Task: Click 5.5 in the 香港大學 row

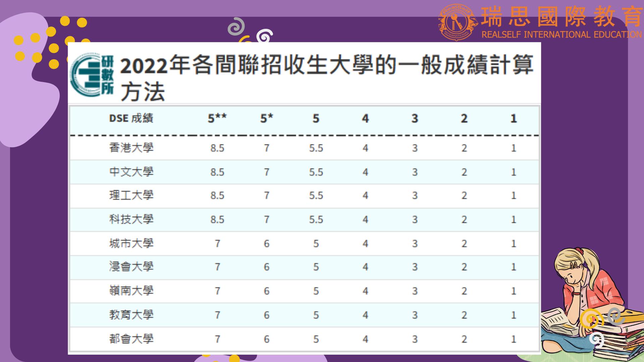Action: pos(316,148)
